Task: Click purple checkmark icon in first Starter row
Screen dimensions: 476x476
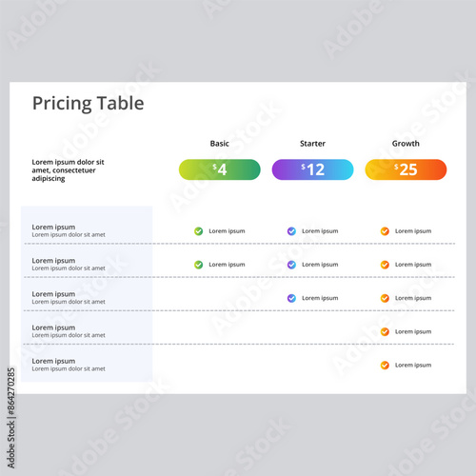Action: click(291, 231)
